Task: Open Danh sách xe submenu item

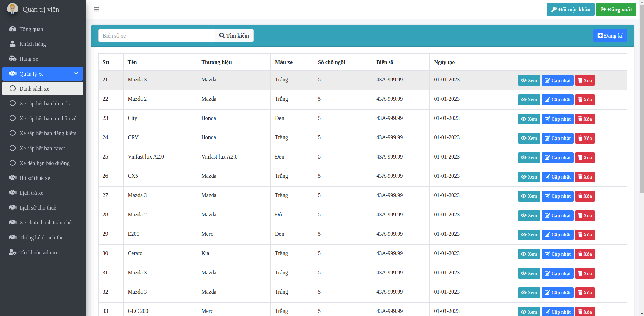Action: tap(34, 89)
